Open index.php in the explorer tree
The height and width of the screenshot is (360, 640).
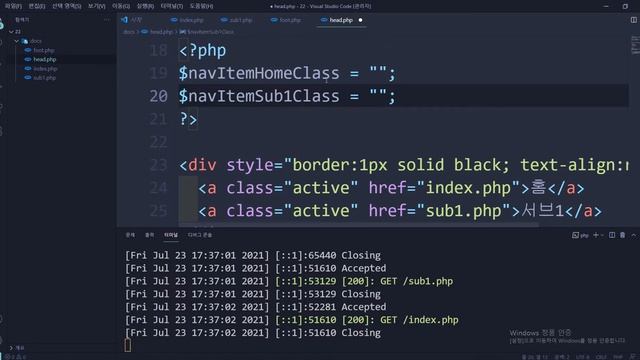click(x=45, y=69)
